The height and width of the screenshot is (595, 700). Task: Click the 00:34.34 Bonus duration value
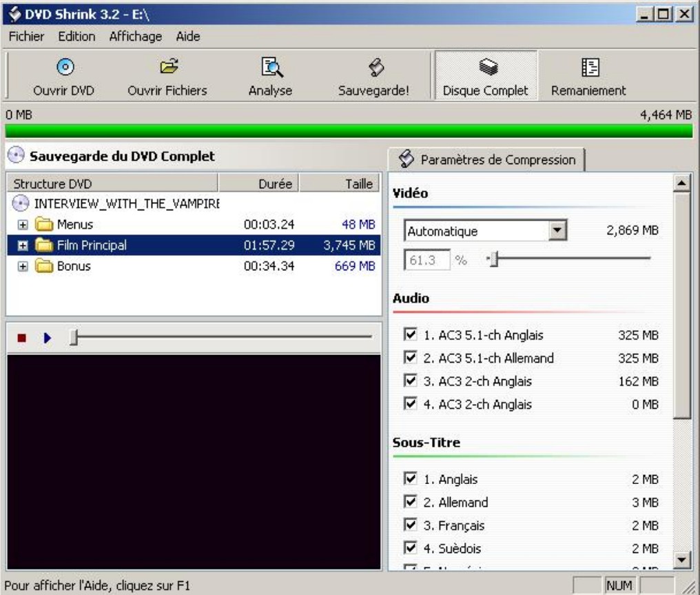(x=269, y=266)
